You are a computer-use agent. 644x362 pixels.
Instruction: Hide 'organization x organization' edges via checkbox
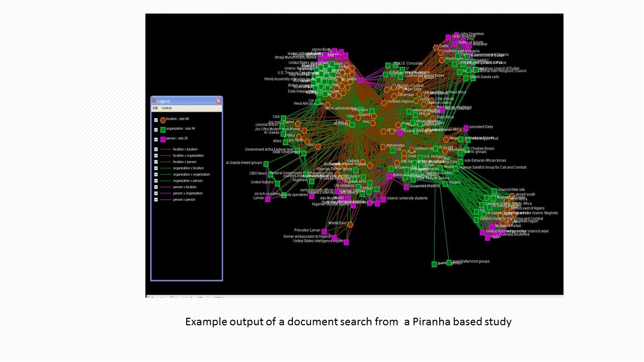(156, 174)
